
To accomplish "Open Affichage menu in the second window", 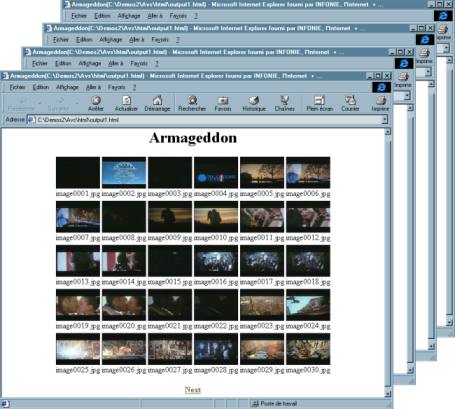I will coord(90,63).
